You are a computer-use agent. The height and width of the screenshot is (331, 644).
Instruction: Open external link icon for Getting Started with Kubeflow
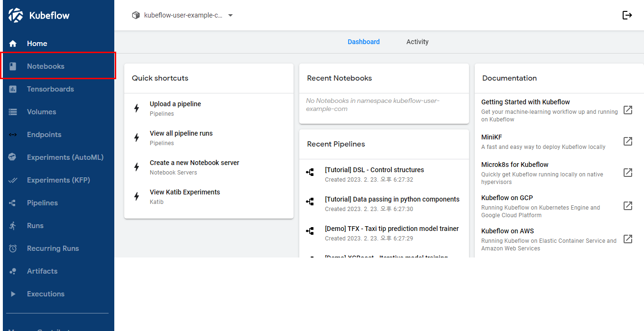628,110
